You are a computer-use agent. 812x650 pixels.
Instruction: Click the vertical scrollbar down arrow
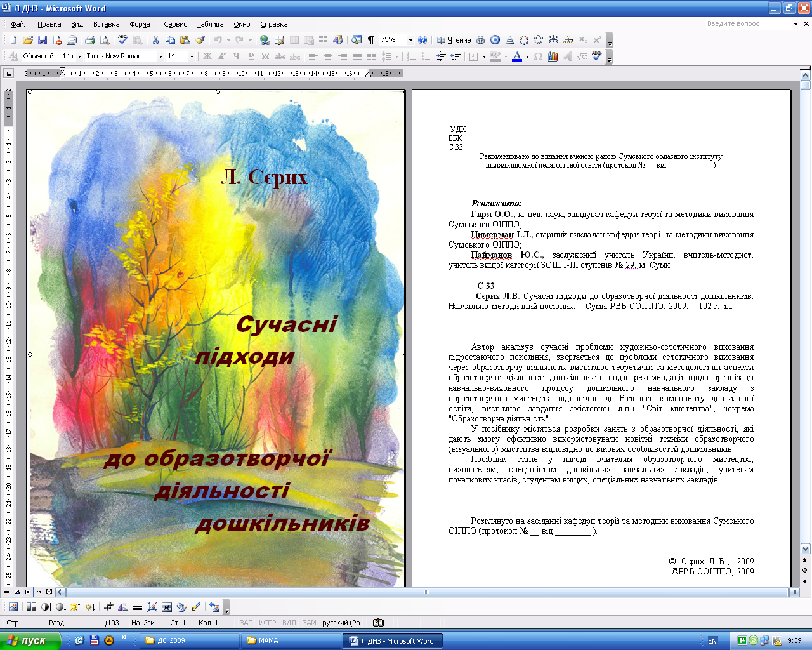click(x=806, y=549)
